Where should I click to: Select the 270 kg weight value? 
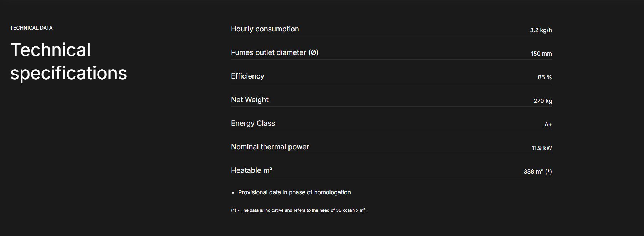[542, 101]
